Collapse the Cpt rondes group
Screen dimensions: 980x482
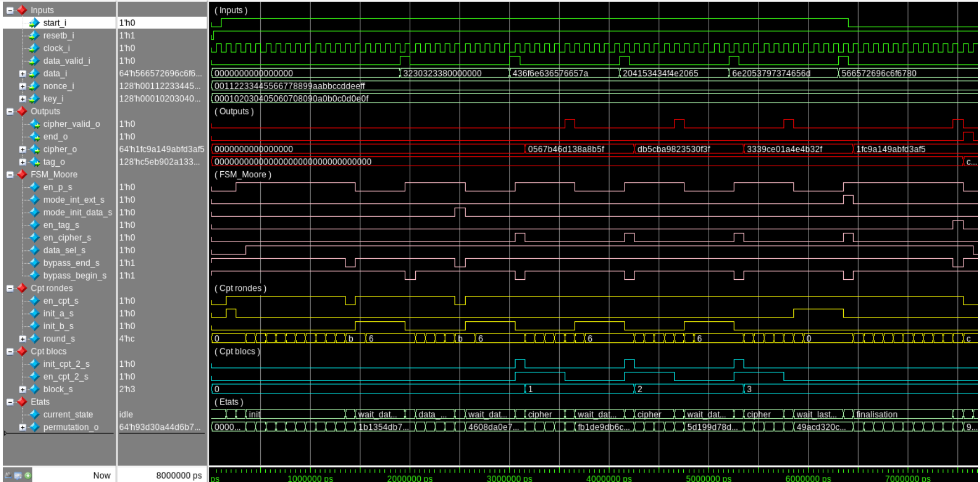[x=10, y=288]
